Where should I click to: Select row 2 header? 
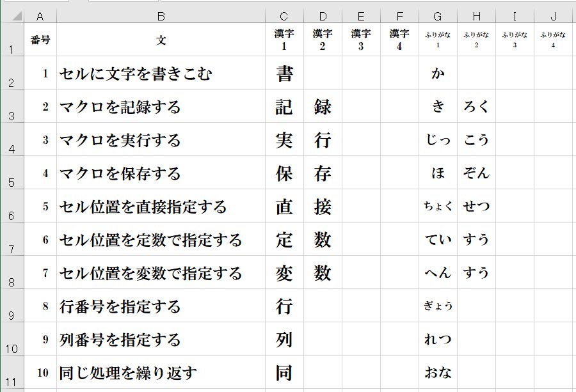point(13,73)
